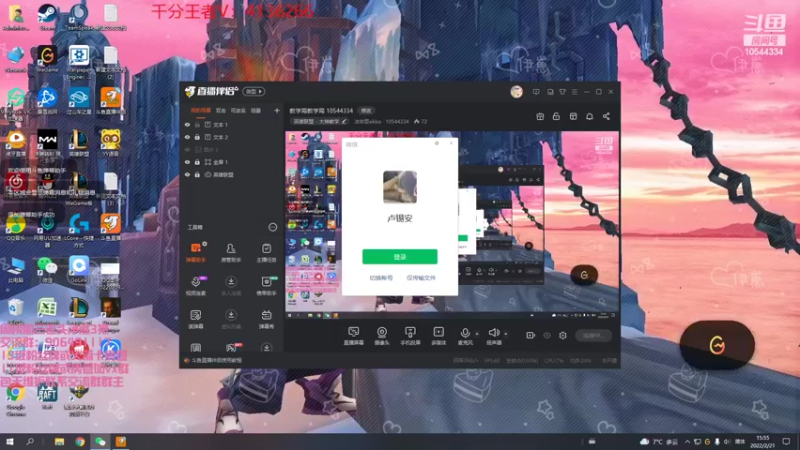
Task: Open the 微信 WeChat desktop shortcut
Action: [47, 269]
